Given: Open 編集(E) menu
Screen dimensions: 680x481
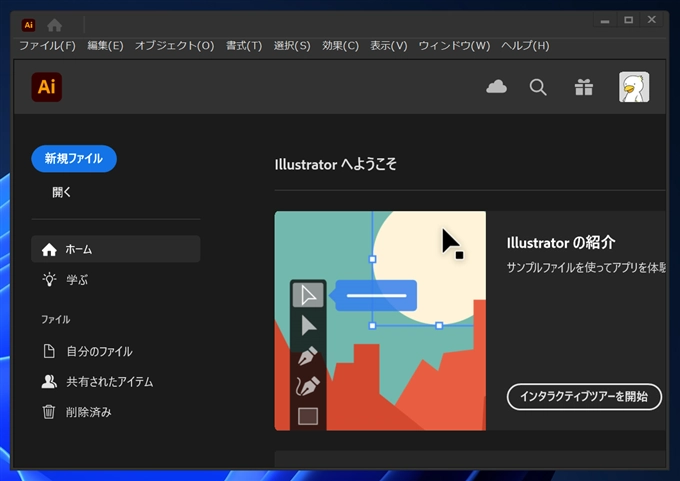Looking at the screenshot, I should (105, 46).
